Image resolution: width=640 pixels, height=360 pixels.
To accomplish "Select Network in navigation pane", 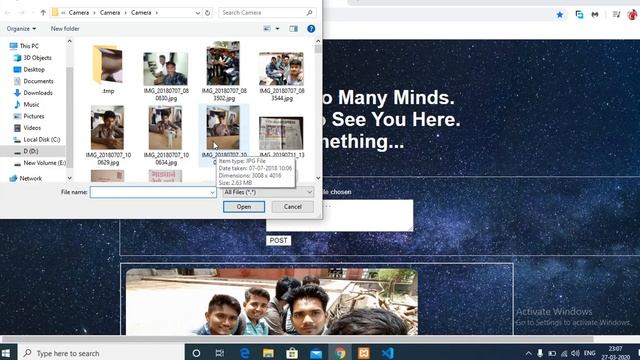I will click(x=30, y=178).
